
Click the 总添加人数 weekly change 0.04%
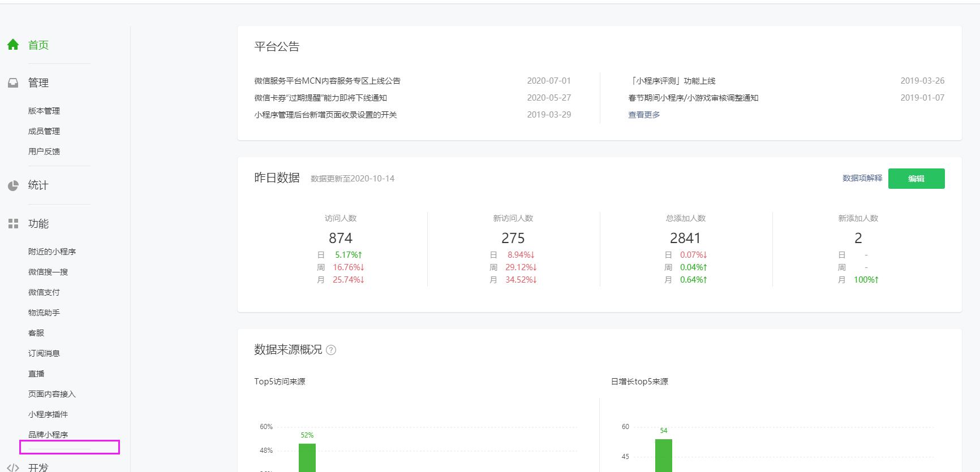pyautogui.click(x=694, y=267)
